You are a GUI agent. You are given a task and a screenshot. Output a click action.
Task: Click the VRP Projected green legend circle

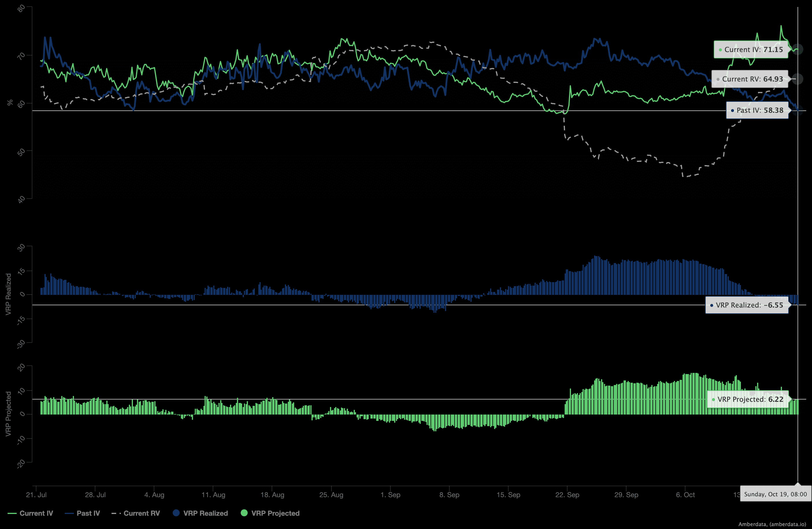click(x=244, y=513)
